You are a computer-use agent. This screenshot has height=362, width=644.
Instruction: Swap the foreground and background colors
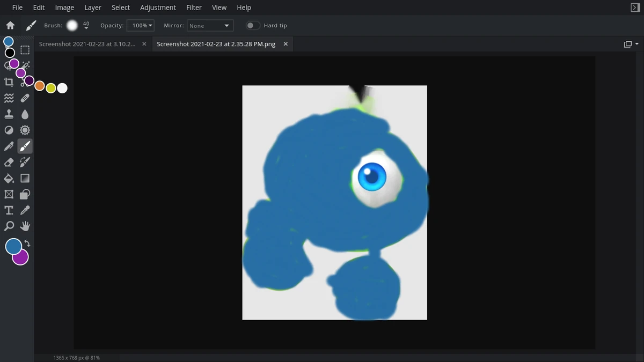[x=26, y=242]
